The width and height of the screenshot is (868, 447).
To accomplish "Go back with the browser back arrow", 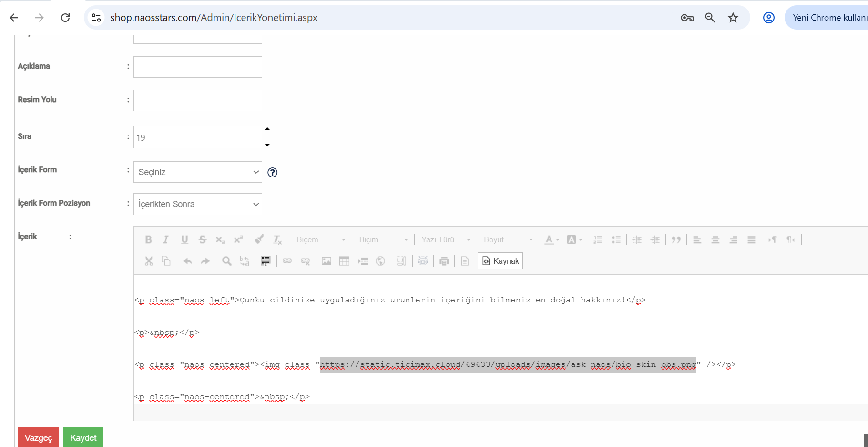I will pyautogui.click(x=14, y=18).
